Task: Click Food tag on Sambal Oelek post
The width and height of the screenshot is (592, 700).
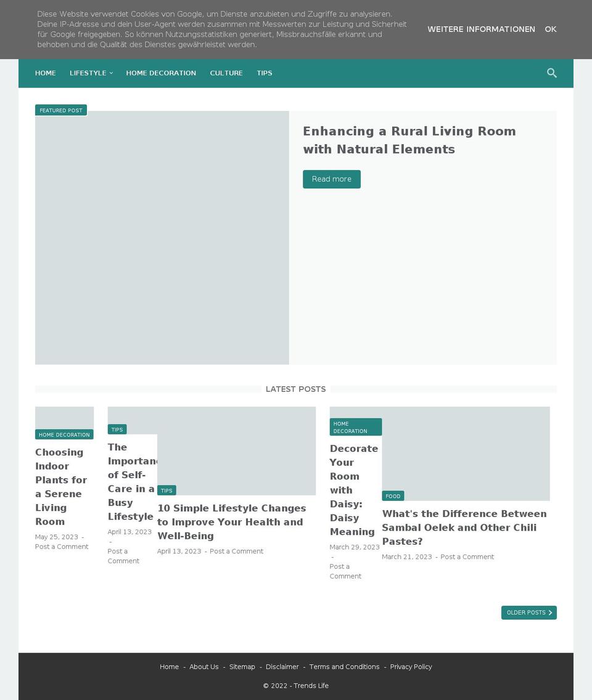Action: [393, 496]
